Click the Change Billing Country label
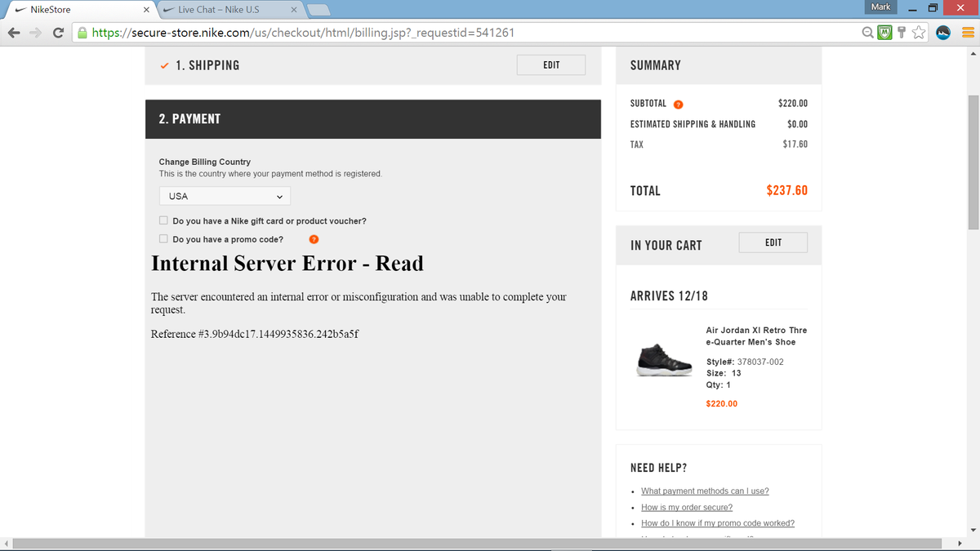 point(205,162)
